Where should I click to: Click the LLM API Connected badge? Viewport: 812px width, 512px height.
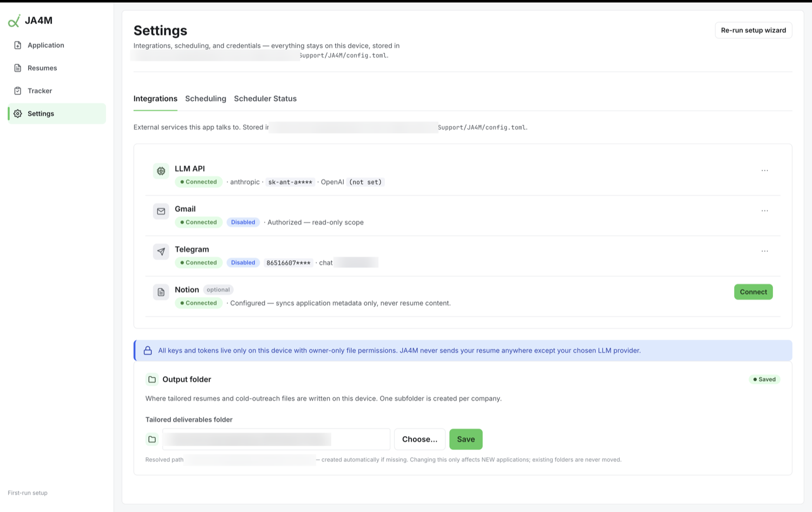(x=199, y=182)
